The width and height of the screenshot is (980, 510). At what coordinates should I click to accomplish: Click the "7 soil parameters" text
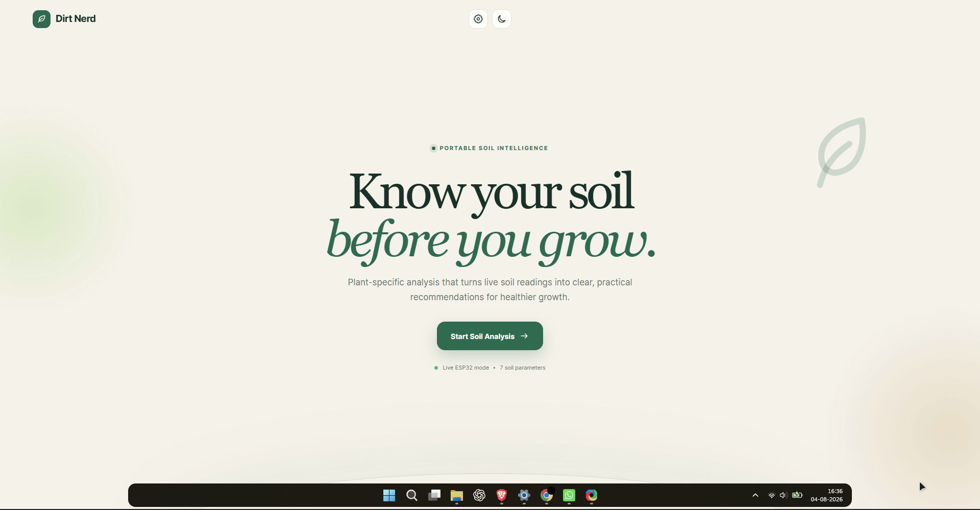pos(523,368)
